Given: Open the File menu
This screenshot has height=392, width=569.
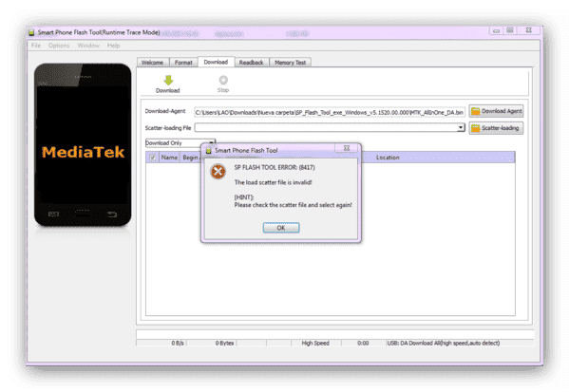Looking at the screenshot, I should coord(36,46).
